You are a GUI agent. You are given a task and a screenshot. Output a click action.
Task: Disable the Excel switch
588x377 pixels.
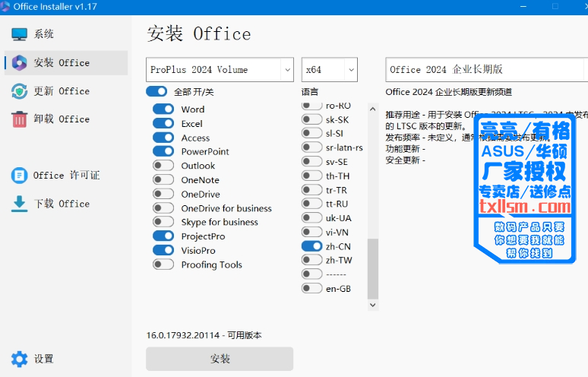(163, 123)
